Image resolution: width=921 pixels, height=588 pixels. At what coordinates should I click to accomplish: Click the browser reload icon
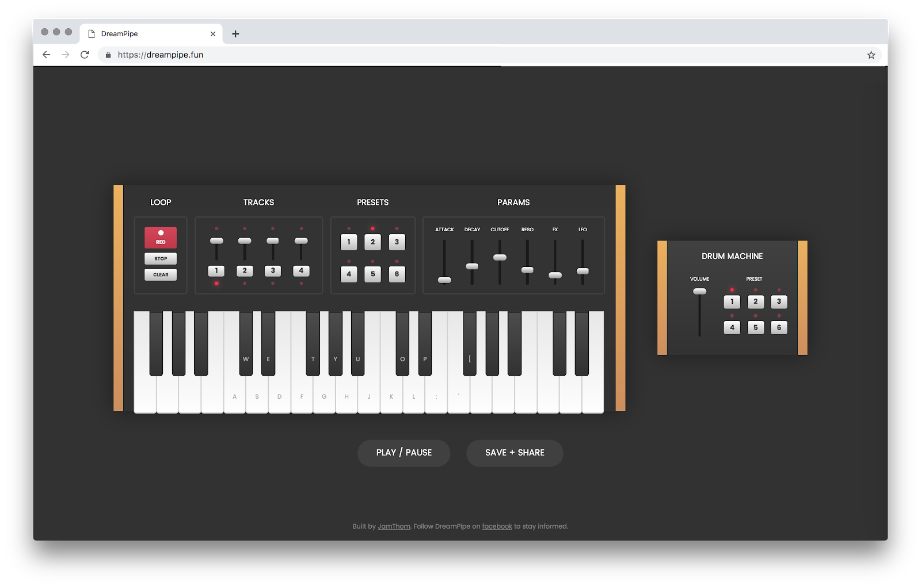click(x=85, y=55)
